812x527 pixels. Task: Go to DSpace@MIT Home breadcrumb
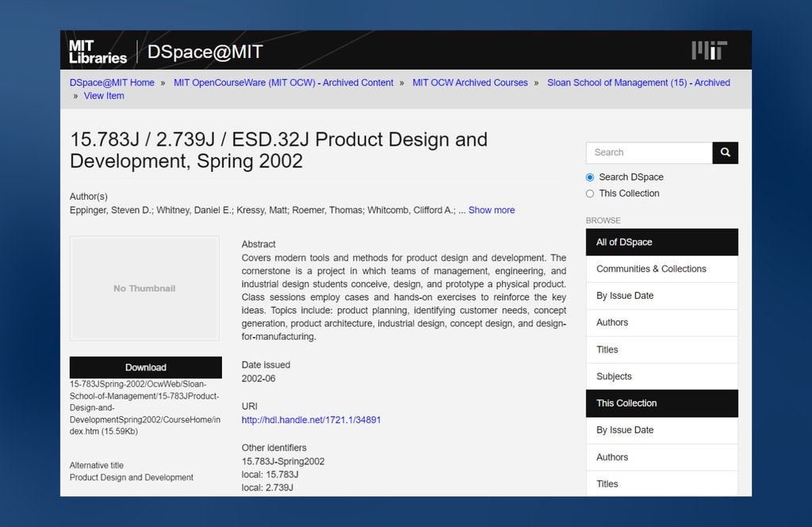pos(112,83)
